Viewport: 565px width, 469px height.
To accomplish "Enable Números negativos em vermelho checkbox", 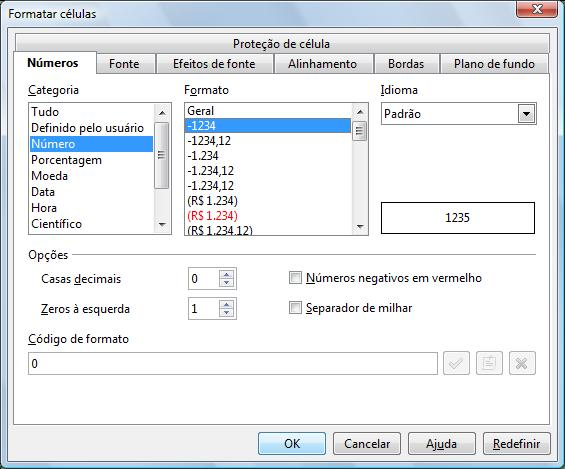I will [x=295, y=278].
